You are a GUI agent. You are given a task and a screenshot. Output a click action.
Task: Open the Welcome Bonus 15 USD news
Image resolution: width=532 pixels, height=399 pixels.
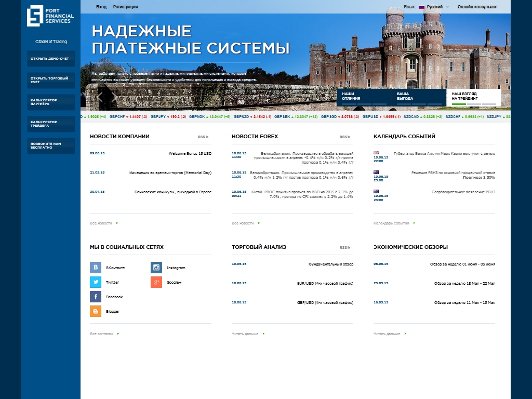[x=190, y=154]
